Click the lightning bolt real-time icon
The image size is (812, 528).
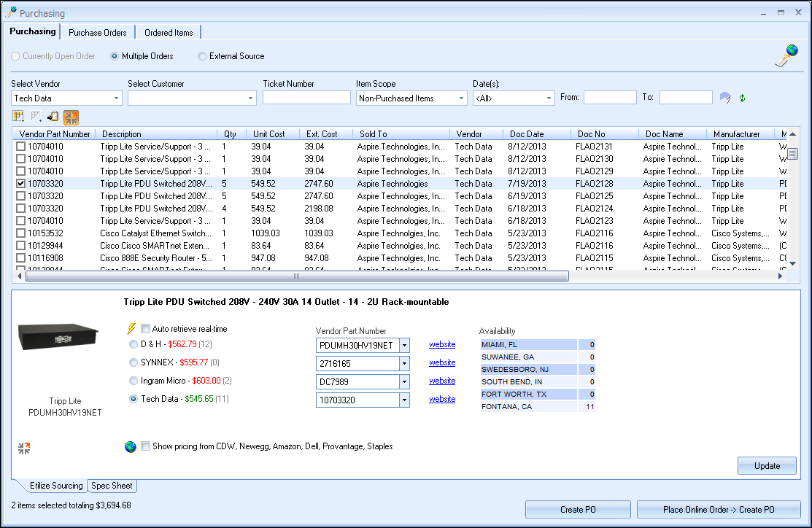(131, 329)
